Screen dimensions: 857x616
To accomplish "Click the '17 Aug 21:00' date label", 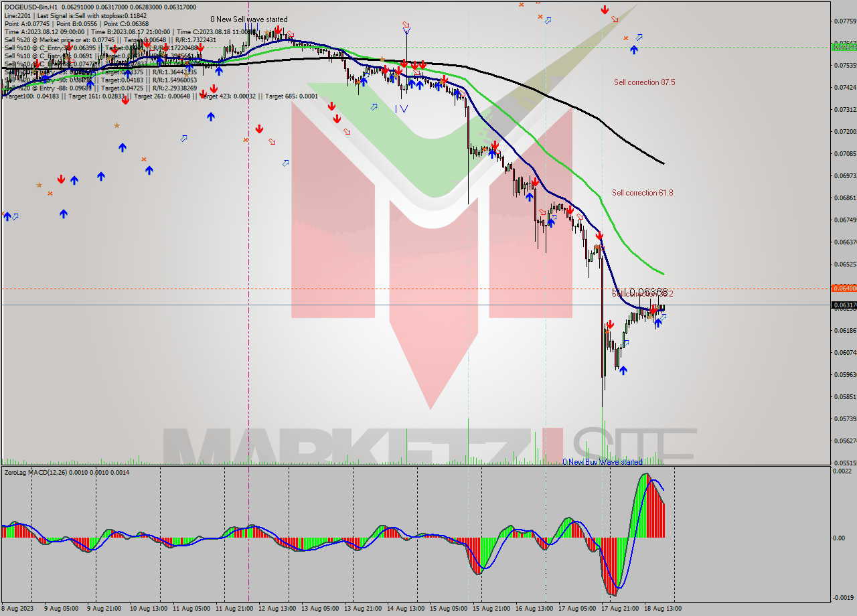I will click(x=621, y=609).
